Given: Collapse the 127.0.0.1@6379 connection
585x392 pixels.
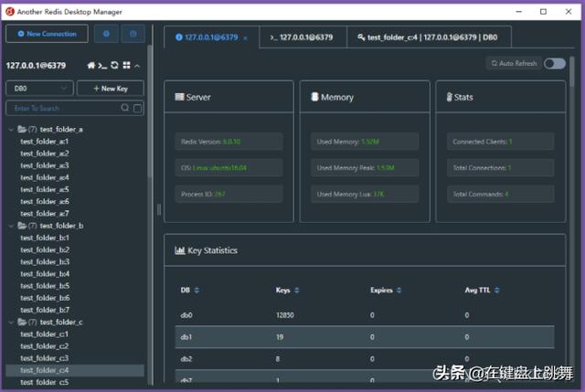Looking at the screenshot, I should pyautogui.click(x=137, y=66).
